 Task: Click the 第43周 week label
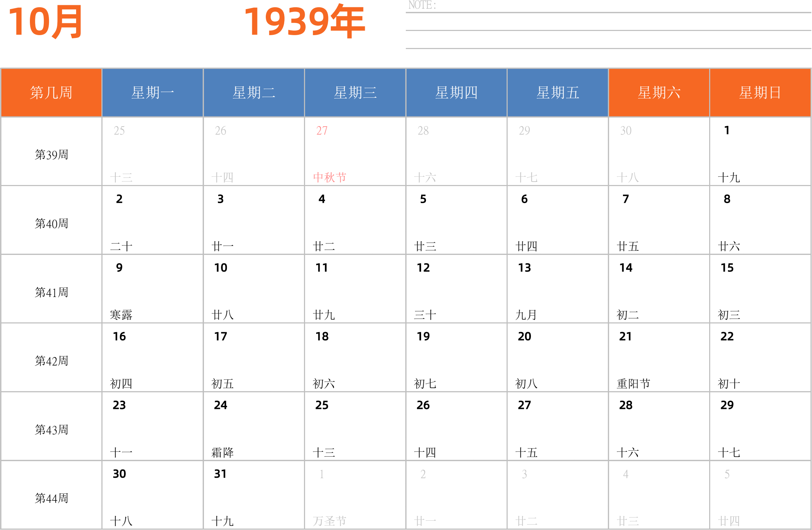(51, 430)
